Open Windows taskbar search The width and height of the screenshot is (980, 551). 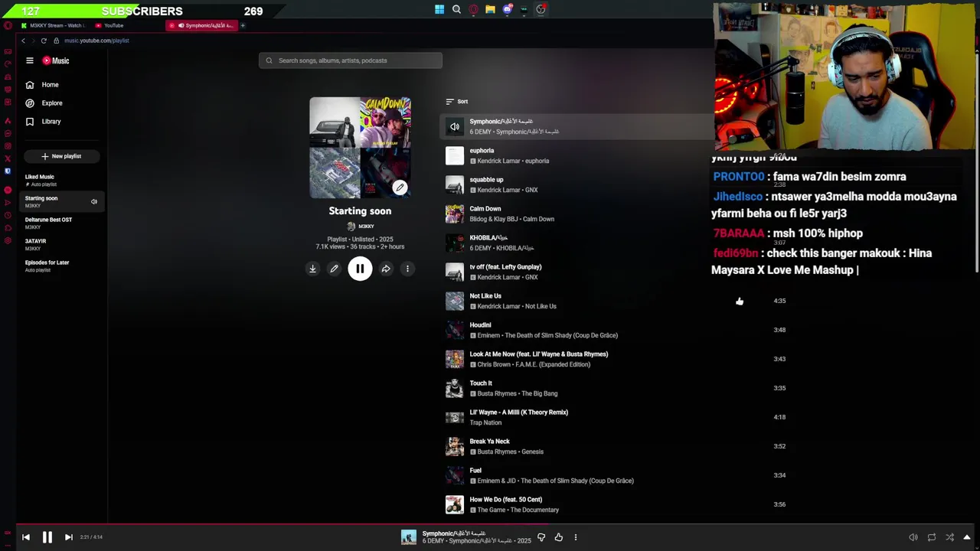pyautogui.click(x=456, y=10)
